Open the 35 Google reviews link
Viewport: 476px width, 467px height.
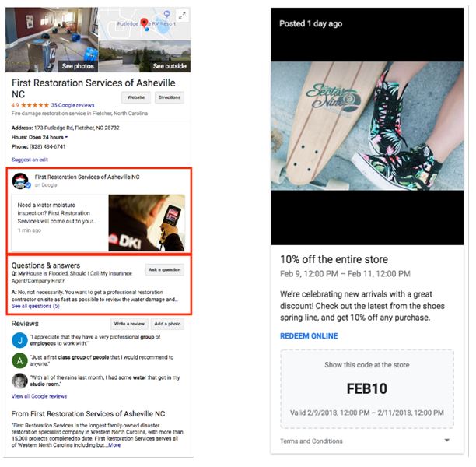coord(72,105)
